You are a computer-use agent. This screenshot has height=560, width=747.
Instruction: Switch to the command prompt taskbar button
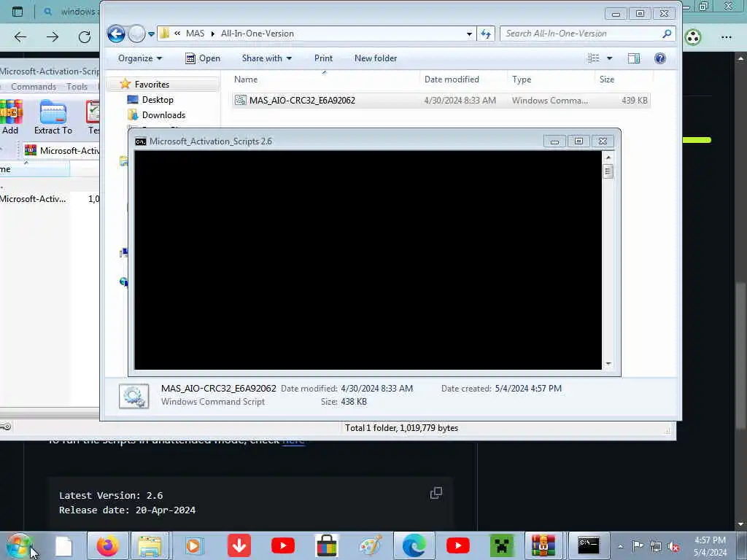pyautogui.click(x=589, y=545)
